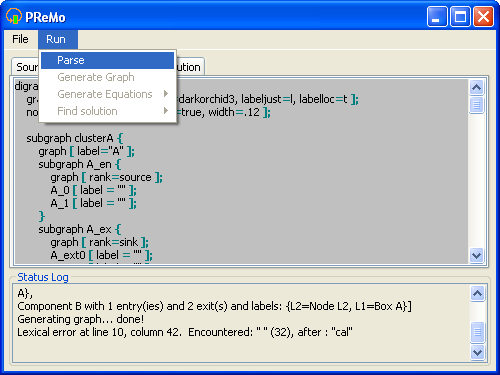Switch to the Source tab
The image size is (500, 375).
[x=25, y=67]
